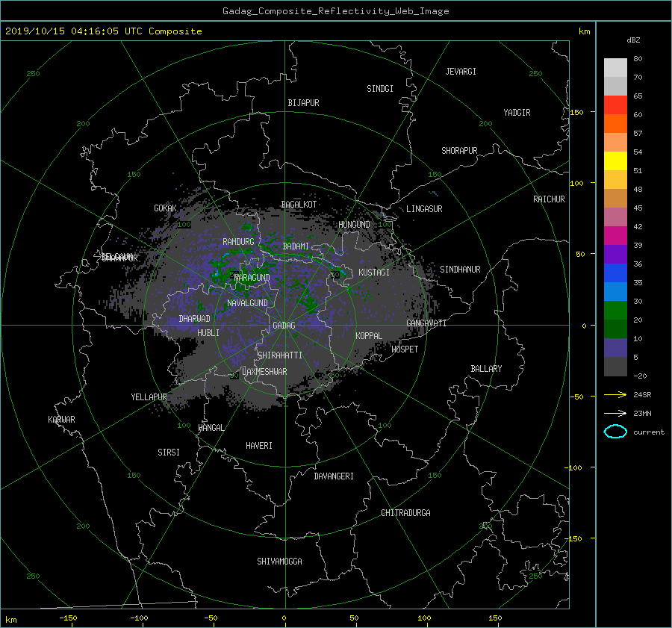Click the LINGASUR city label
Image resolution: width=672 pixels, height=628 pixels.
pos(424,209)
